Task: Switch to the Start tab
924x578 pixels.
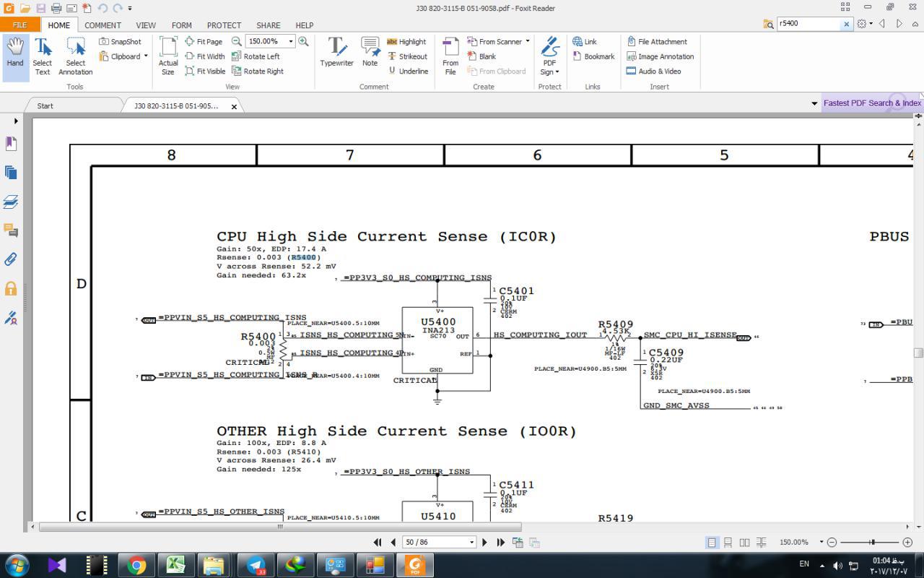Action: coord(45,105)
